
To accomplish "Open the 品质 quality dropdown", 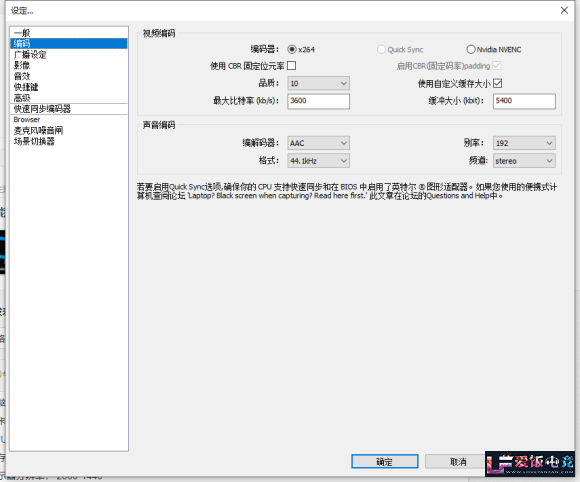I will click(318, 84).
